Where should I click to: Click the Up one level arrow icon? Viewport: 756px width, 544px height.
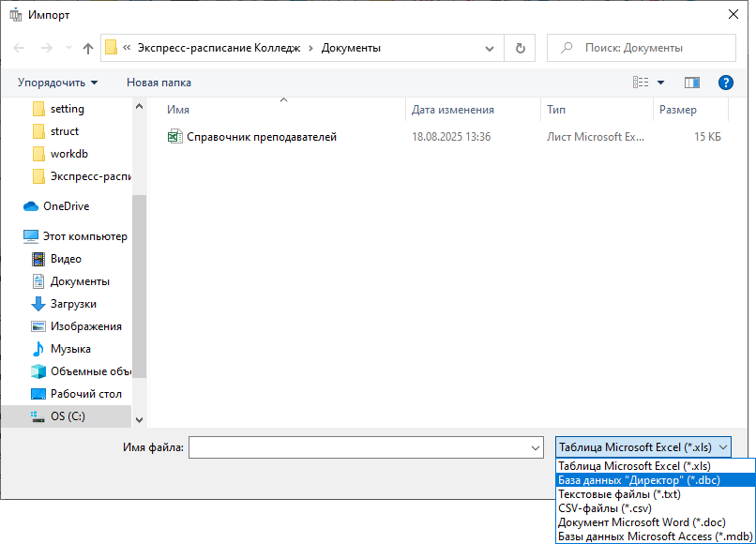[88, 48]
